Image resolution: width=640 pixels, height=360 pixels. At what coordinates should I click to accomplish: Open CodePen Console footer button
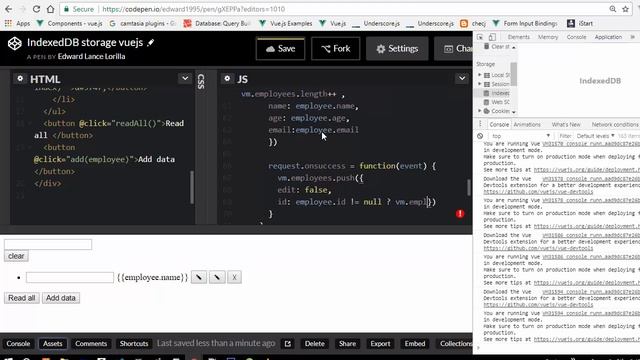18,344
